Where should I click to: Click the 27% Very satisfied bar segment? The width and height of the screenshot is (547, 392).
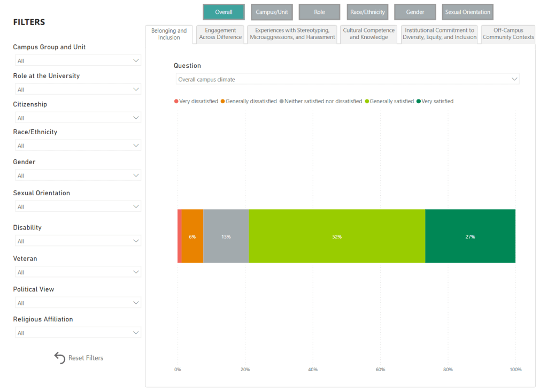click(470, 236)
